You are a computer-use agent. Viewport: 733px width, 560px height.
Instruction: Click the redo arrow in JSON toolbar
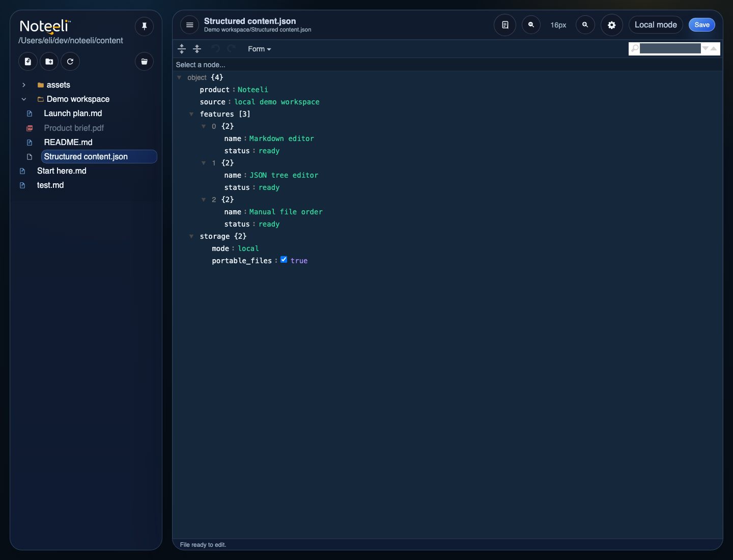click(231, 49)
